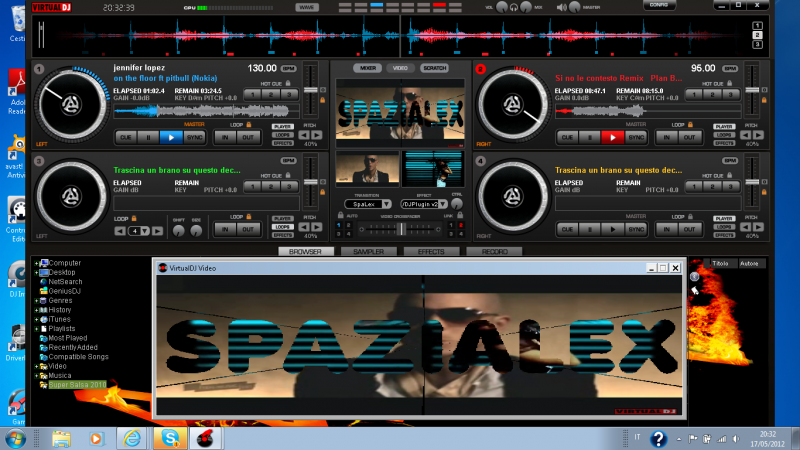Pause the right deck 2
This screenshot has width=800, height=450.
pos(590,137)
